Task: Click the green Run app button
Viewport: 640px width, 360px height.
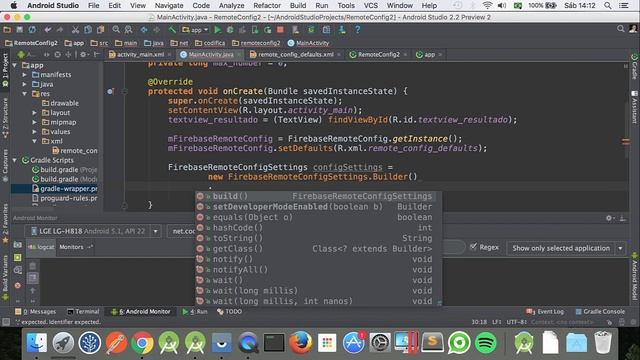Action: [218, 30]
